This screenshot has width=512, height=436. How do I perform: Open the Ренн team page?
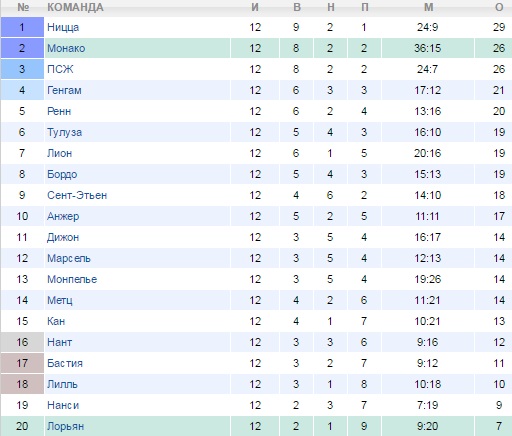click(x=59, y=111)
